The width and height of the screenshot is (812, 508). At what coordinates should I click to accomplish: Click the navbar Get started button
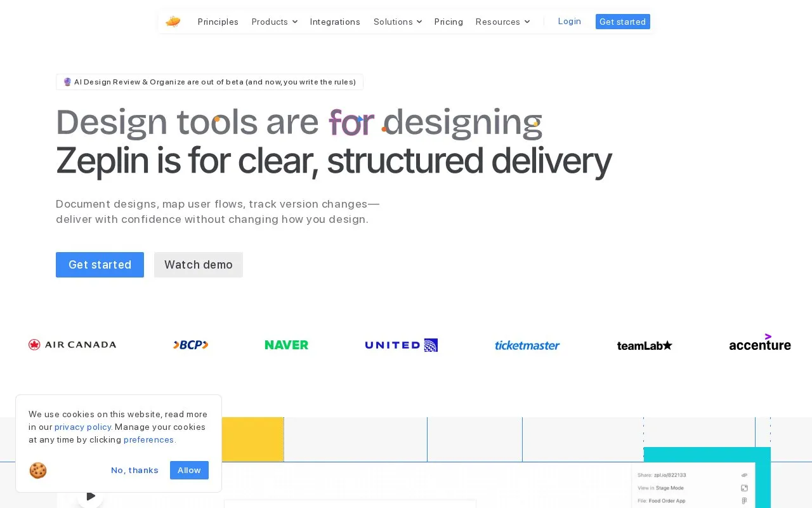[623, 22]
